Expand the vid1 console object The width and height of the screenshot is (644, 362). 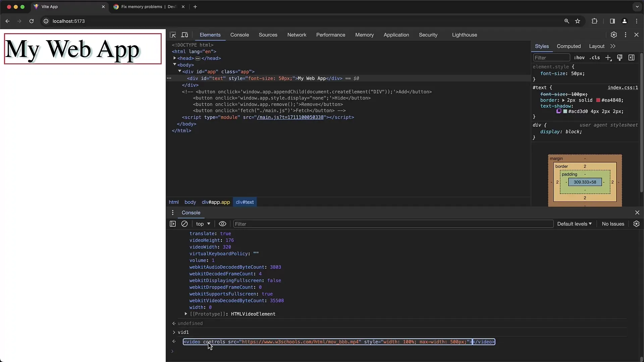click(x=174, y=332)
